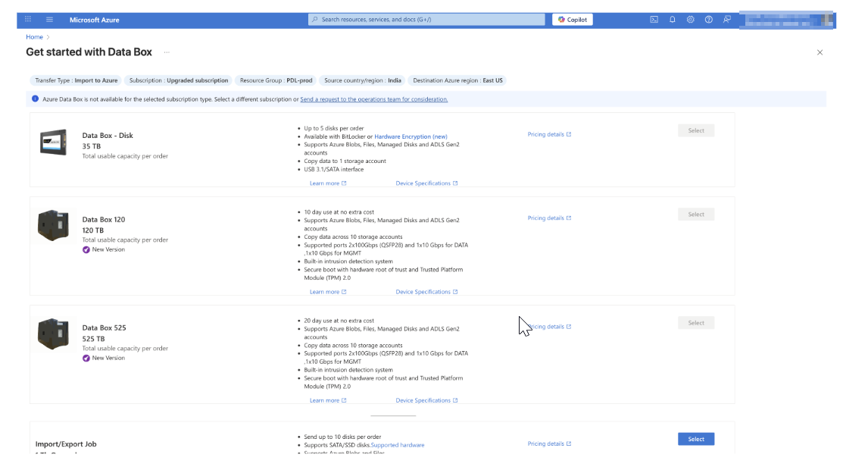Open more options next to page title
Viewport: 868px width, 470px height.
point(168,52)
